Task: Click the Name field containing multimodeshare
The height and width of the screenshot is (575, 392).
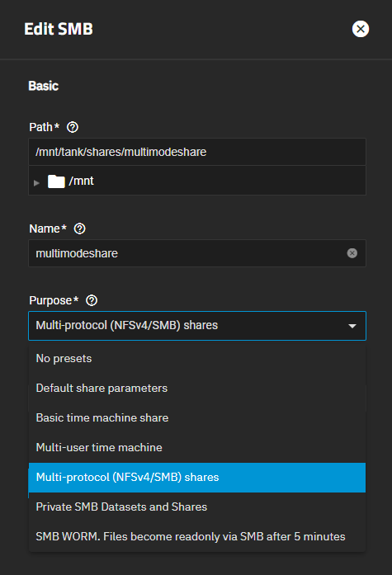Action: coord(197,253)
